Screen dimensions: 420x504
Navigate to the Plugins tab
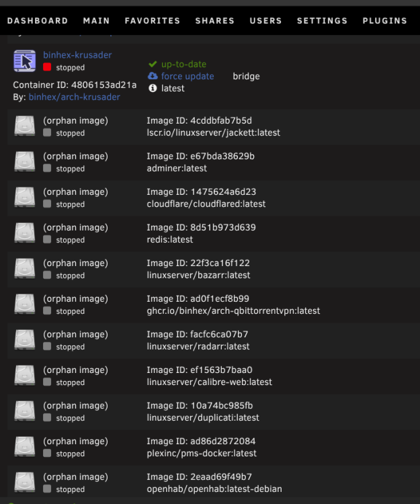tap(384, 21)
